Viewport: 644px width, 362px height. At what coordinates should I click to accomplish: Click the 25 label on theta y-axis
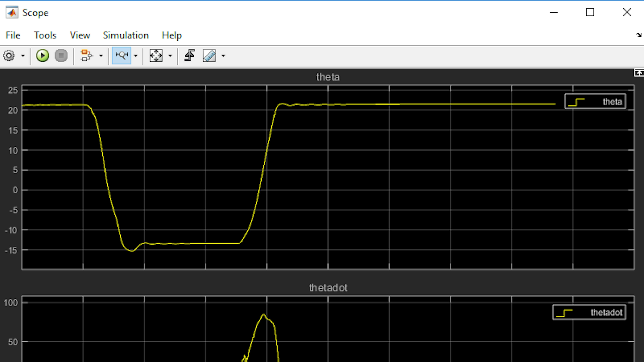click(x=13, y=90)
